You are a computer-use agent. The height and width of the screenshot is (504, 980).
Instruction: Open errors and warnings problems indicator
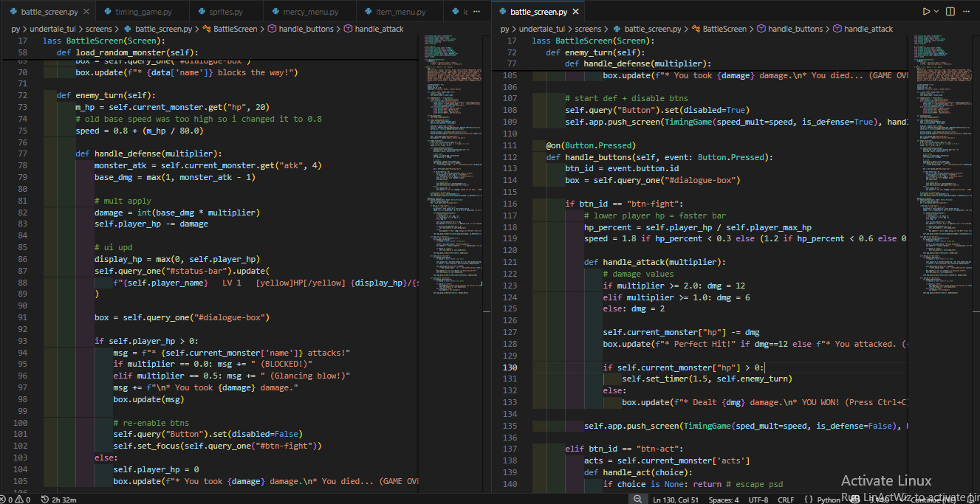16,500
